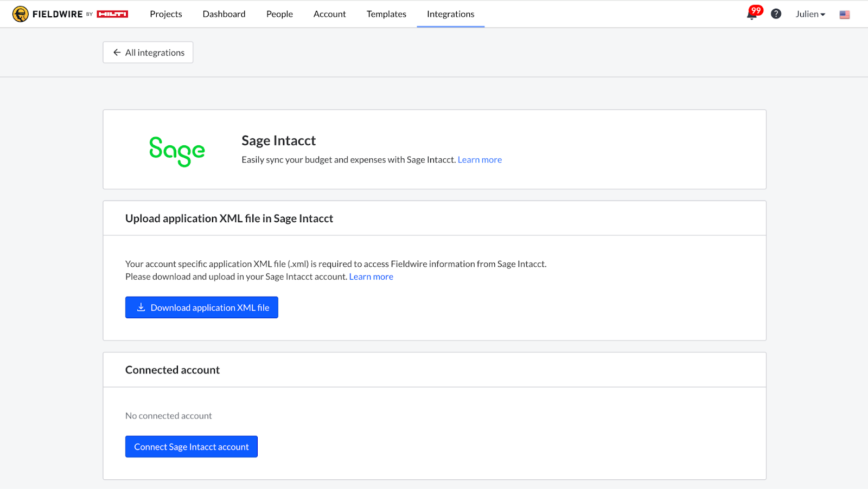Click the green Sage logo
This screenshot has width=868, height=489.
pyautogui.click(x=177, y=151)
